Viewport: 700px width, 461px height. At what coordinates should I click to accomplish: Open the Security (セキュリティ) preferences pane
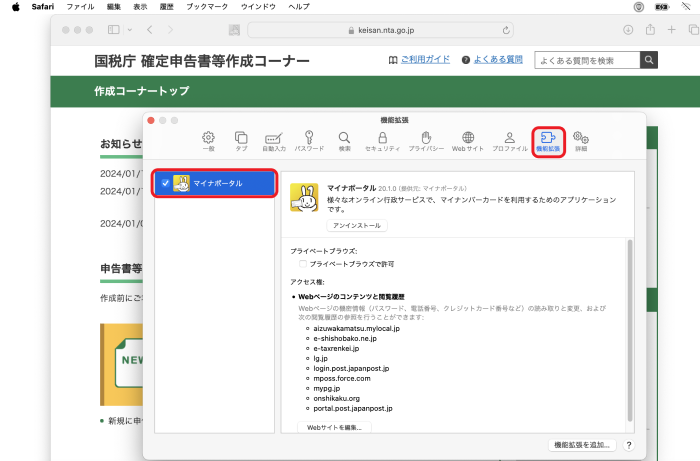pyautogui.click(x=383, y=141)
